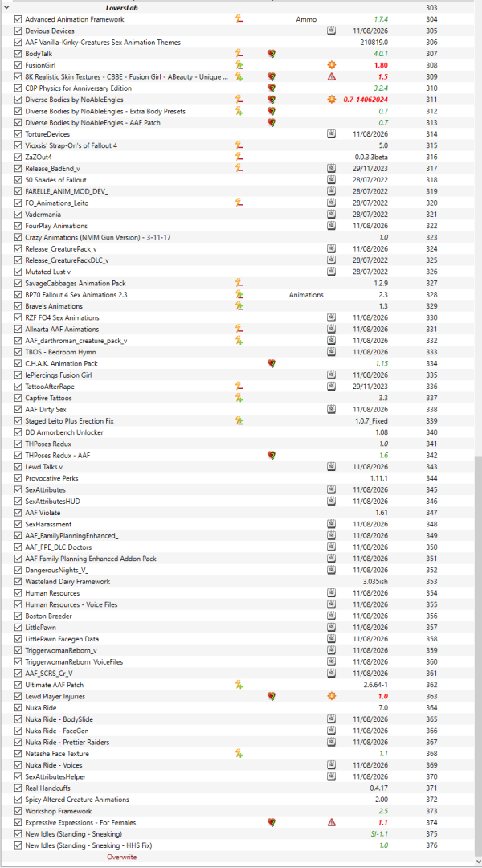This screenshot has width=482, height=868.
Task: Click the heart flag icon in BodyTalk row
Action: pyautogui.click(x=272, y=54)
